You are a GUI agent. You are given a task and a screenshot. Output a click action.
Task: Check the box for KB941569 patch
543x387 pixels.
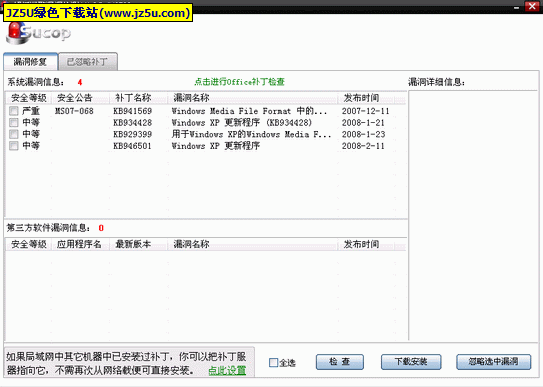[14, 111]
